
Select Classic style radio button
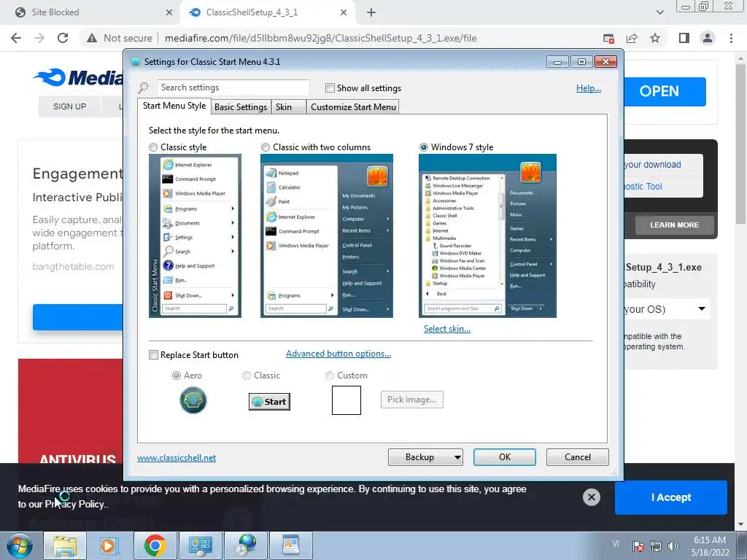point(153,147)
